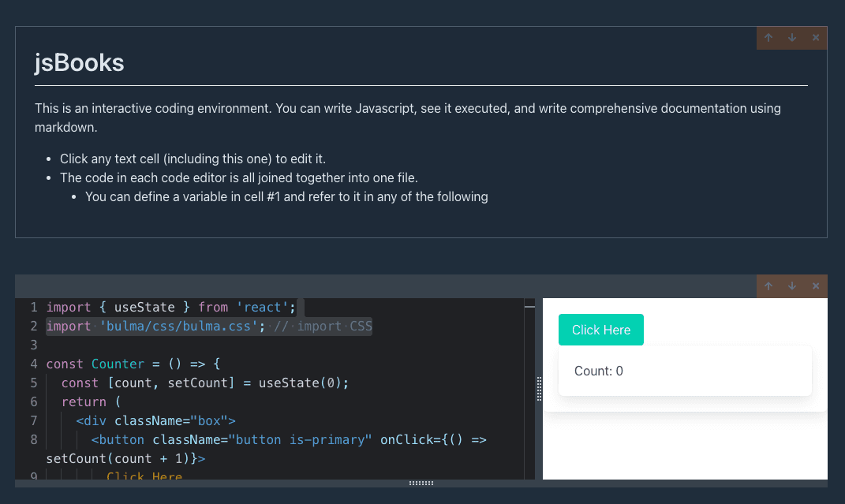The height and width of the screenshot is (504, 845).
Task: Place cursor on line 1 import useState code
Action: [x=171, y=308]
